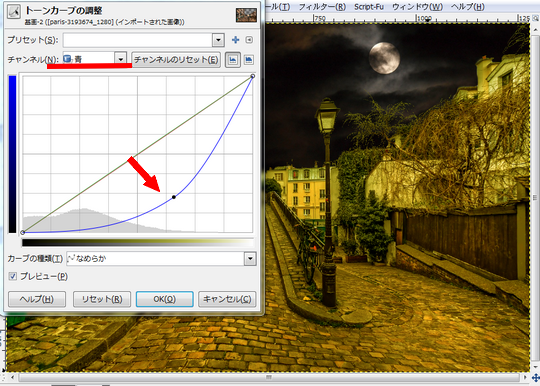The image size is (540, 386).
Task: Open the small preset menu arrow icon
Action: [249, 40]
